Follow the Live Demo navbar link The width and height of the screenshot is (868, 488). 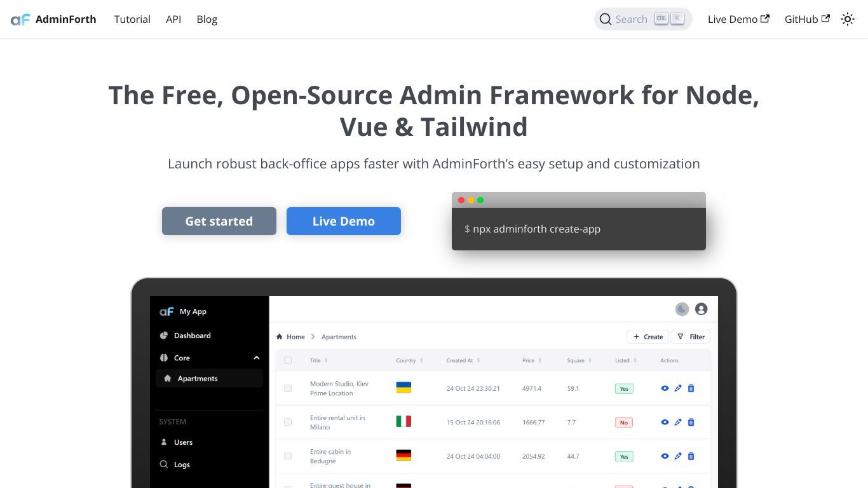[x=738, y=19]
